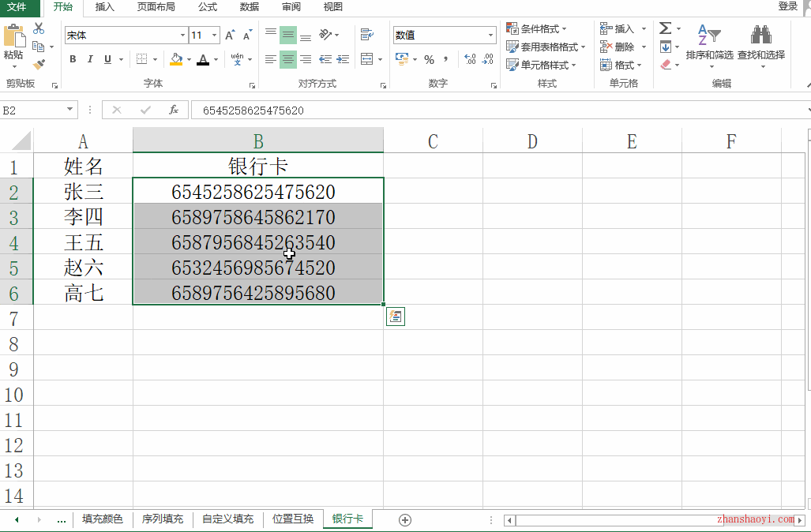
Task: Apply comma style
Action: pyautogui.click(x=445, y=59)
